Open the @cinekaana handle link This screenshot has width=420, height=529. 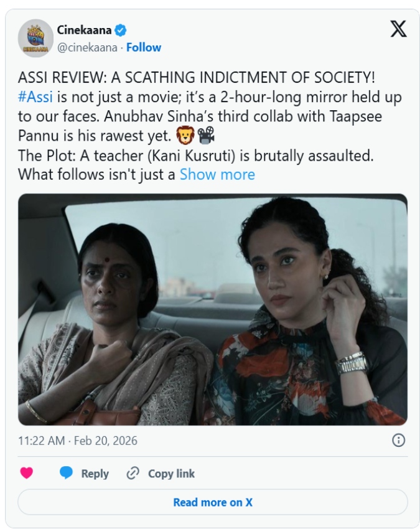(x=89, y=47)
